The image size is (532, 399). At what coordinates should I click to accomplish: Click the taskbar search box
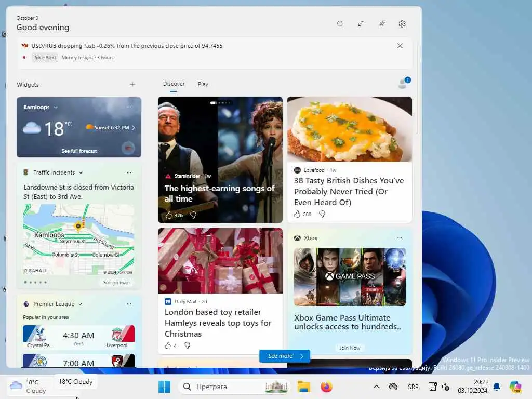pyautogui.click(x=234, y=387)
